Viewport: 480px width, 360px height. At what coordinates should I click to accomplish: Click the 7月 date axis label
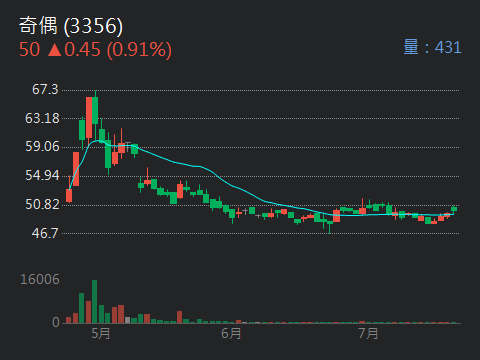(368, 333)
